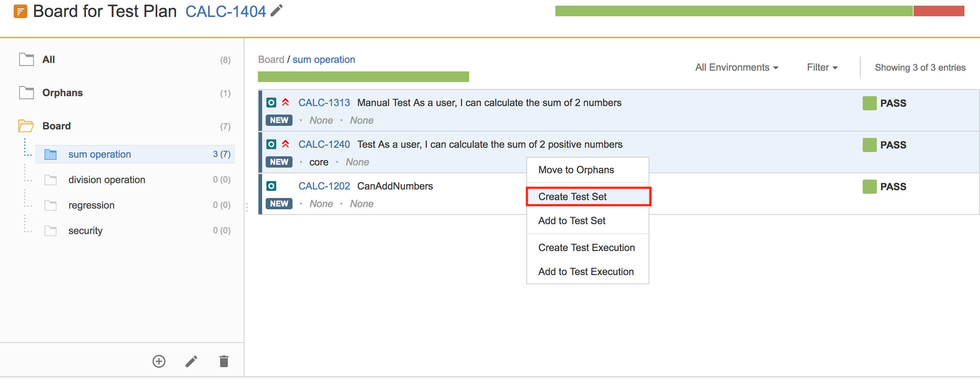This screenshot has width=980, height=379.
Task: Choose Create Test Execution menu entry
Action: (x=588, y=247)
